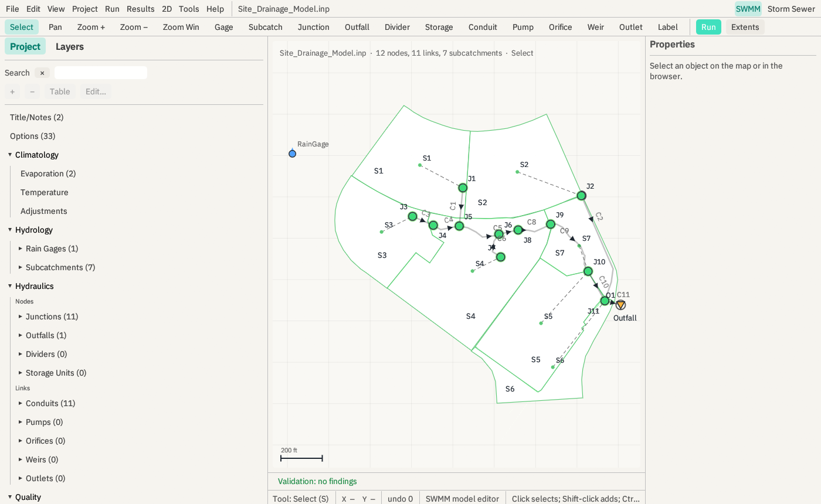Open the File menu
This screenshot has width=821, height=504.
point(12,9)
